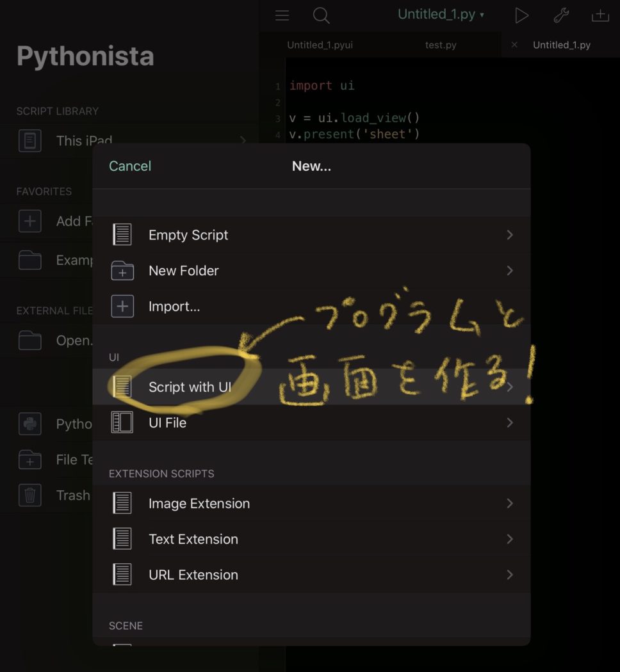Cancel the New file dialog
The height and width of the screenshot is (672, 620).
click(130, 166)
